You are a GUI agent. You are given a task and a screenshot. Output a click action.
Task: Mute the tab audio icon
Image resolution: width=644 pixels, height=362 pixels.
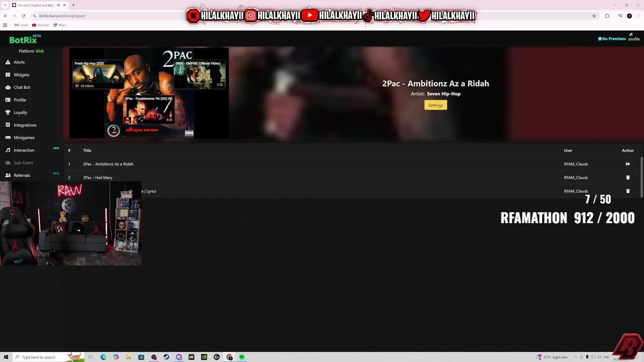pos(58,5)
